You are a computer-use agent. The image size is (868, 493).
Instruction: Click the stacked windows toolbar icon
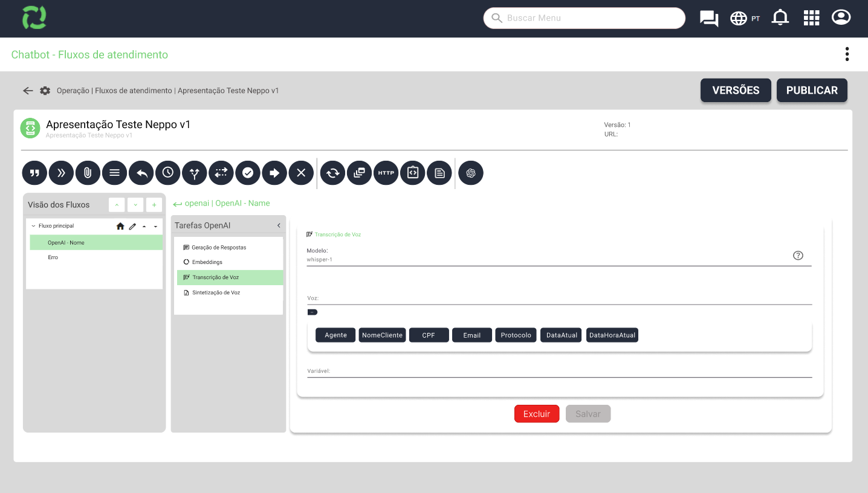[x=360, y=173]
